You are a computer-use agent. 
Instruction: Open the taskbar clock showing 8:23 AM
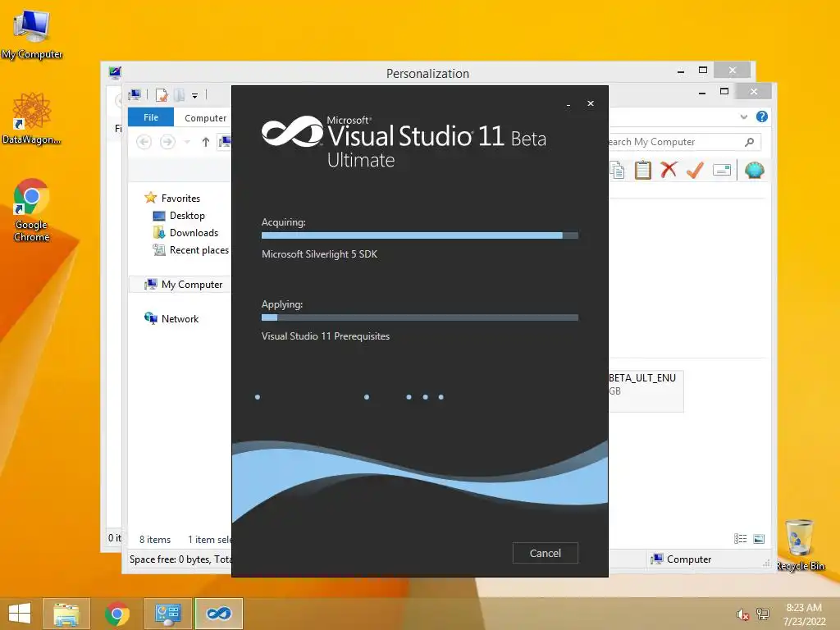[x=804, y=614]
